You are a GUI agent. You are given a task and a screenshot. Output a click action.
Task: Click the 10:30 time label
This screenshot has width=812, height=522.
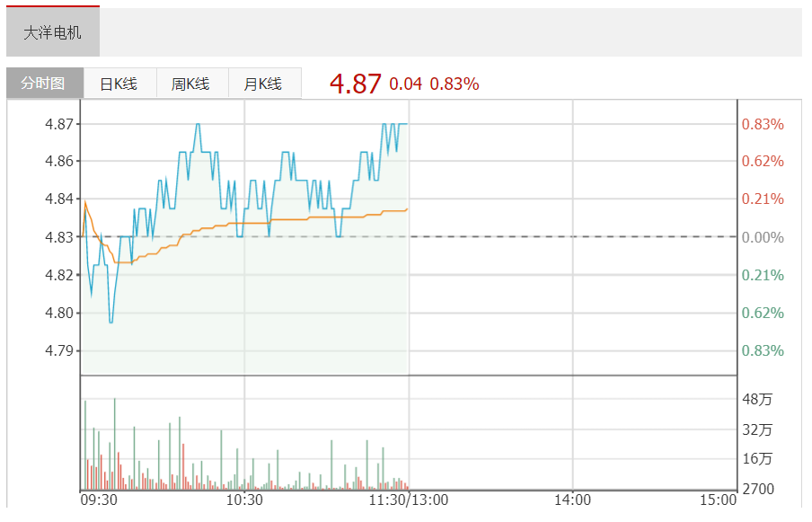click(244, 500)
